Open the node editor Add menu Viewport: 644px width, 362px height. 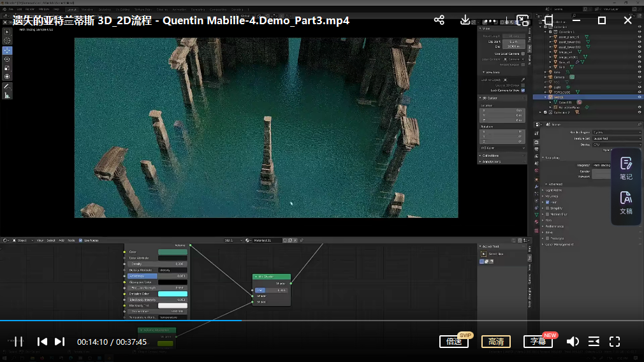coord(62,240)
